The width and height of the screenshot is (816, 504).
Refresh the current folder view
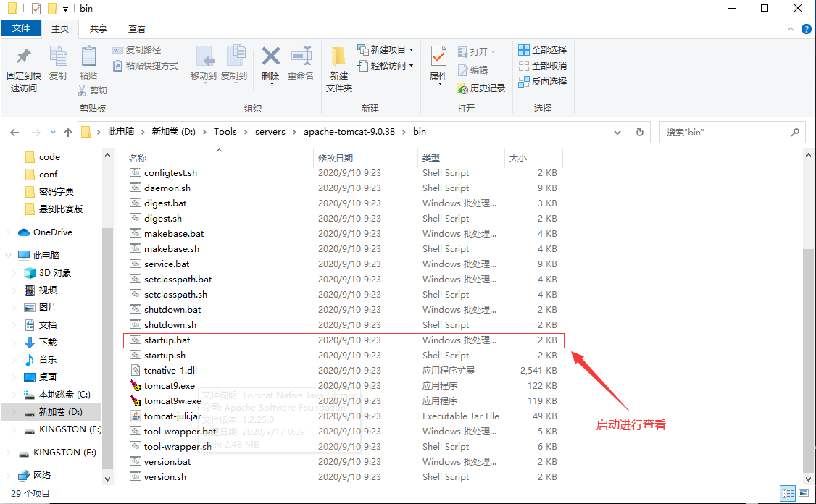(640, 132)
